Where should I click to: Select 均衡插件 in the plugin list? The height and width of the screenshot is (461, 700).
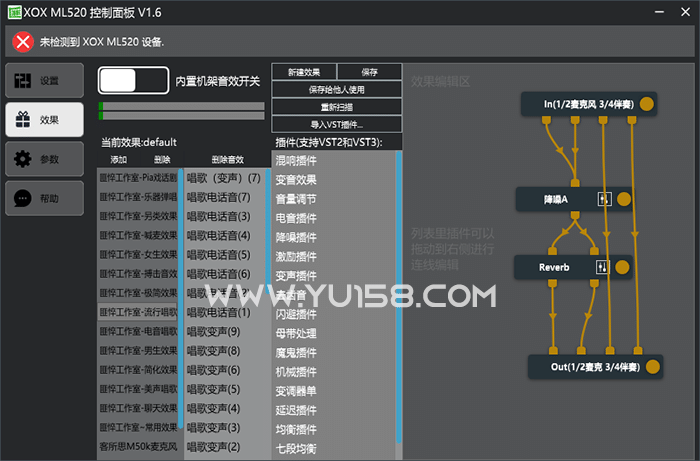(333, 429)
